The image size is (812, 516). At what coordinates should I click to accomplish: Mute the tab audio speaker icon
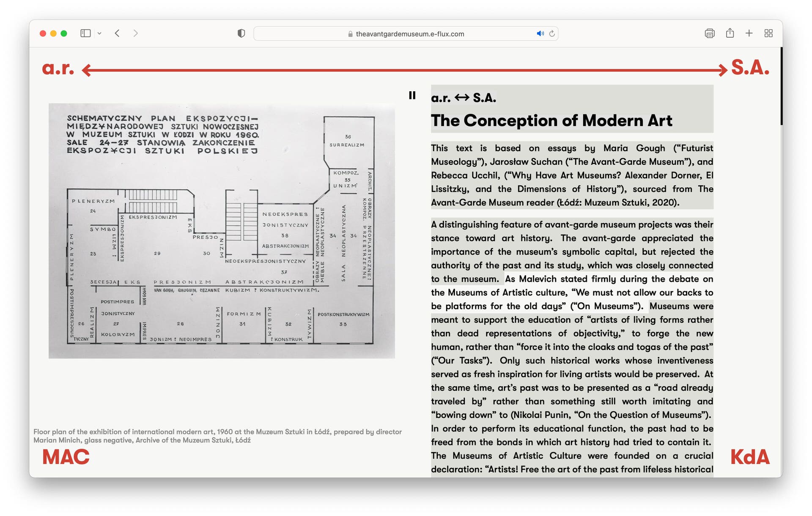540,33
